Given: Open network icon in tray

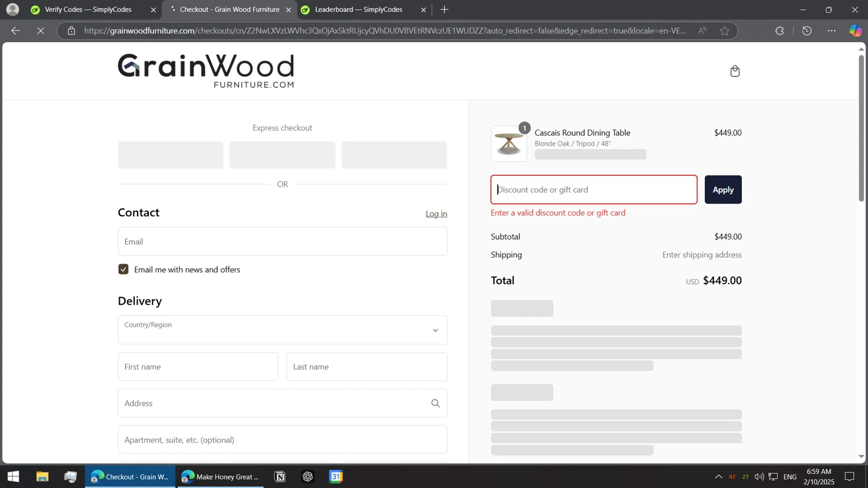Looking at the screenshot, I should tap(773, 476).
